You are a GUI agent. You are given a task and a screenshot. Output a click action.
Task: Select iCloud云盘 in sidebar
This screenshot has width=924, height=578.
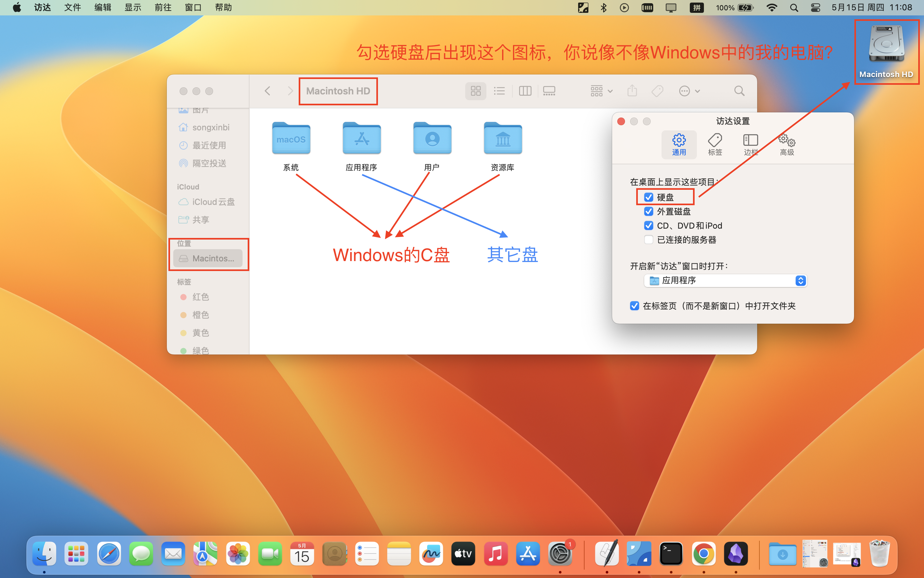click(x=208, y=202)
